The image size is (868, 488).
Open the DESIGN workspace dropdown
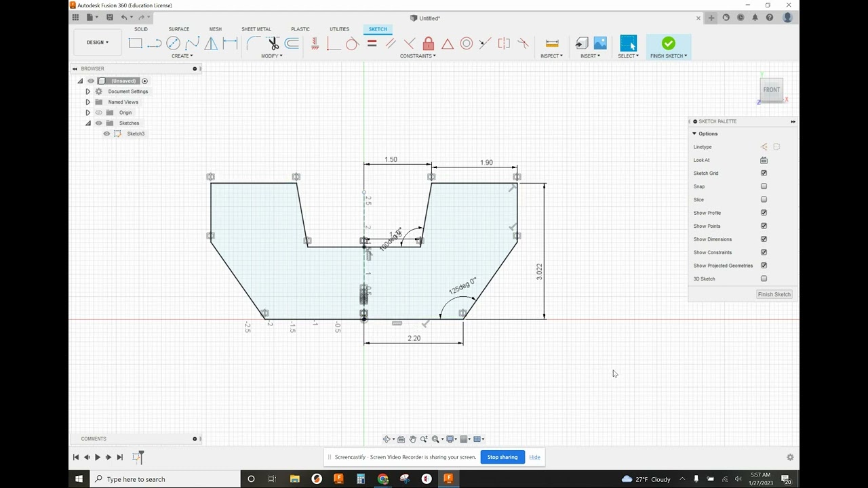[x=97, y=42]
